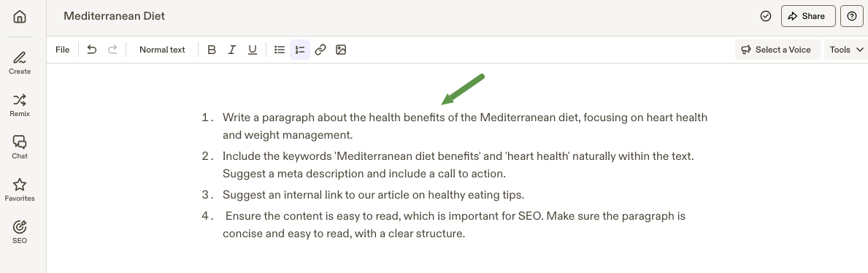Open the File menu
The image size is (868, 273).
pos(63,50)
